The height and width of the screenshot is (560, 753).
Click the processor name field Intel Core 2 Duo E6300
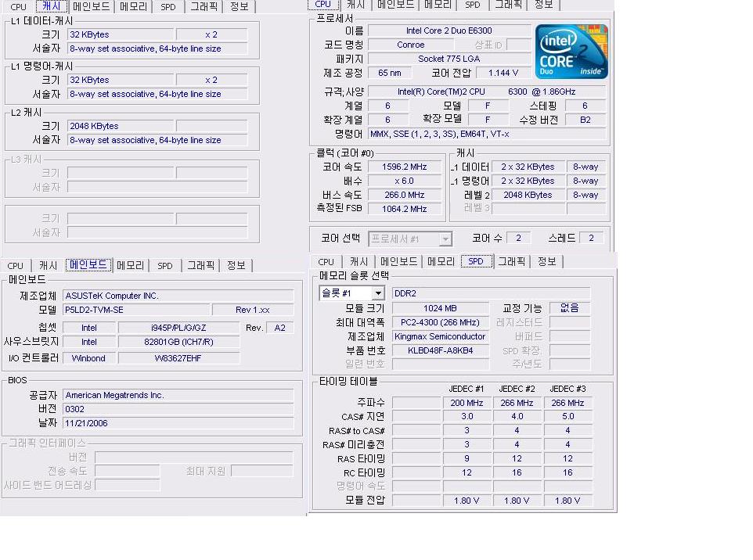click(449, 31)
